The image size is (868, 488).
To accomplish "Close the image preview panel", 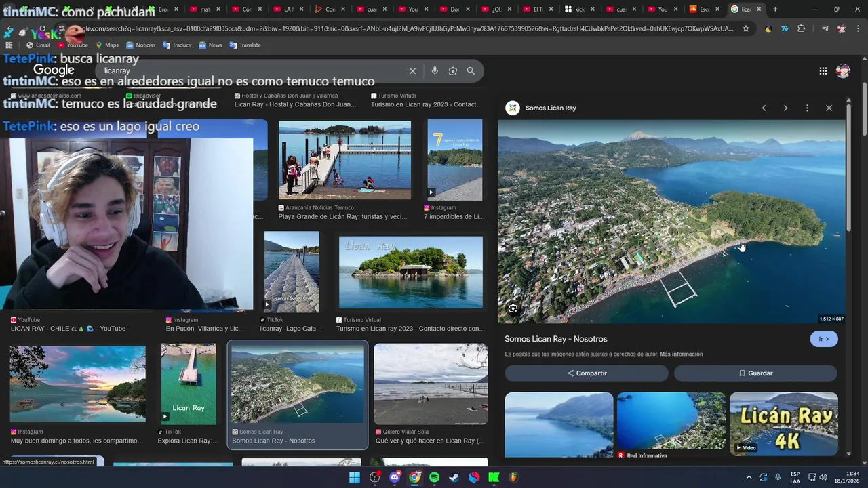I will coord(829,108).
